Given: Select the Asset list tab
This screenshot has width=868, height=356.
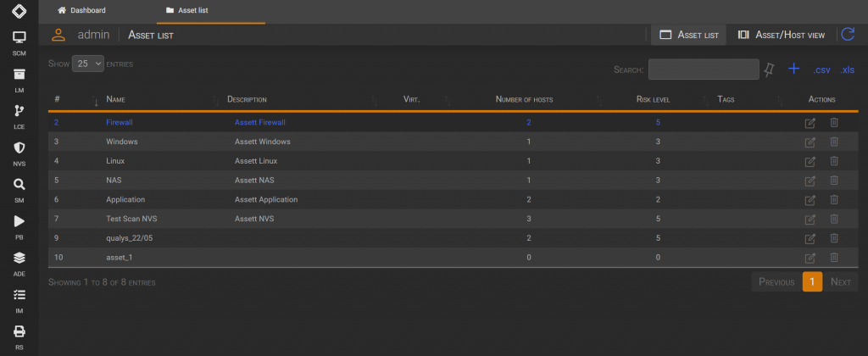Looking at the screenshot, I should [187, 10].
